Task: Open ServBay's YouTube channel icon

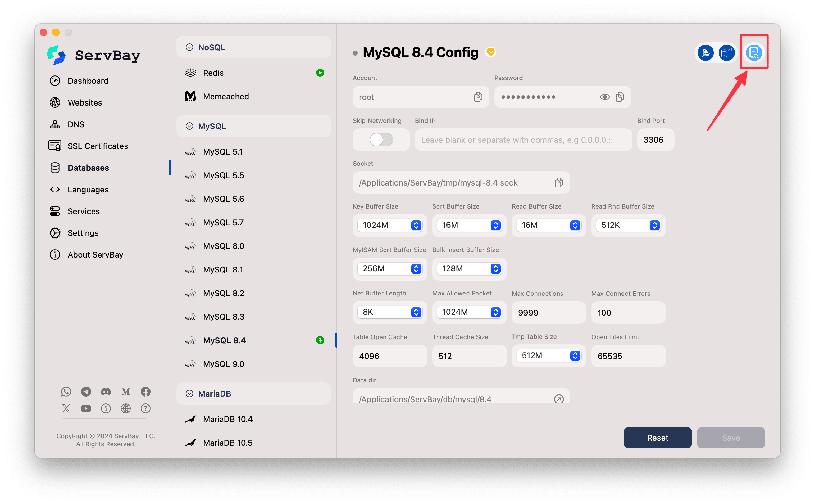Action: (86, 408)
